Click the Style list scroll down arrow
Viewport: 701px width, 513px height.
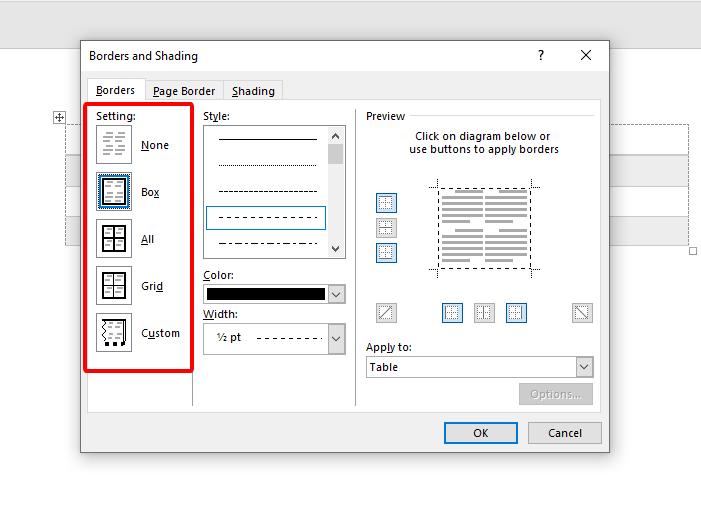(x=336, y=249)
